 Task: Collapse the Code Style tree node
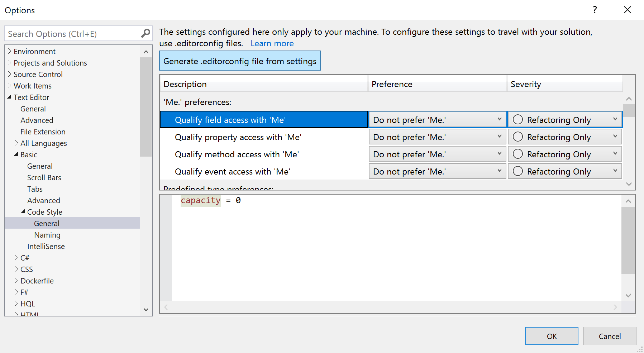(x=23, y=212)
